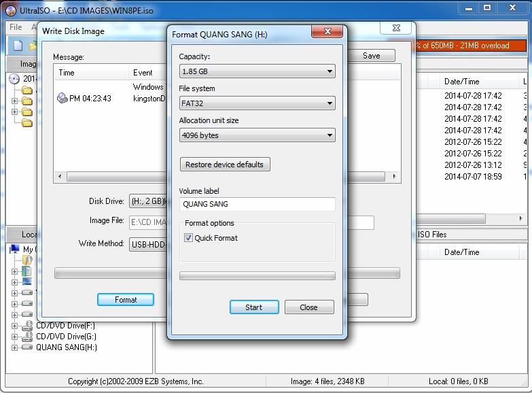This screenshot has height=393, width=532.
Task: Click the documents cabinet icon in local tree
Action: [26, 271]
